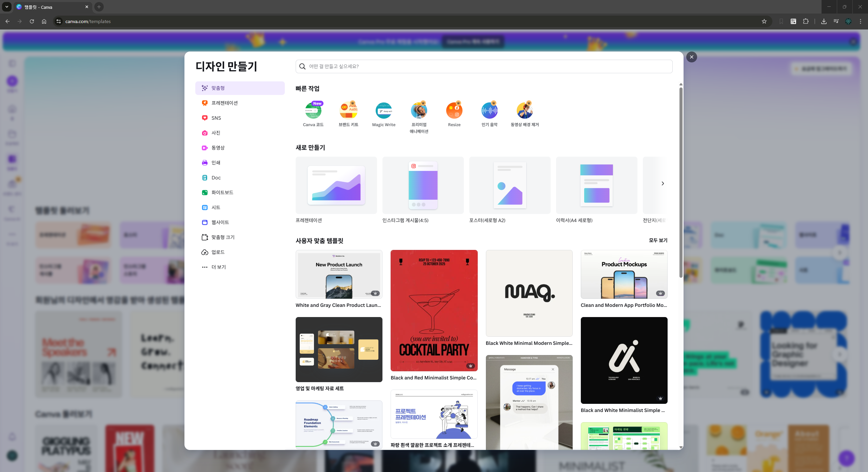The height and width of the screenshot is (472, 868).
Task: Open the 인기 음악 audio icon
Action: (x=489, y=111)
